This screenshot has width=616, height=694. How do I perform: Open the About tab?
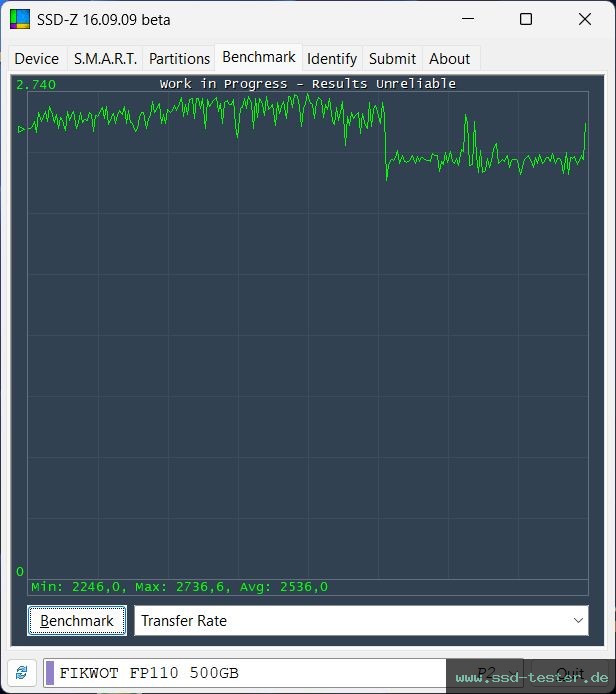pyautogui.click(x=450, y=58)
